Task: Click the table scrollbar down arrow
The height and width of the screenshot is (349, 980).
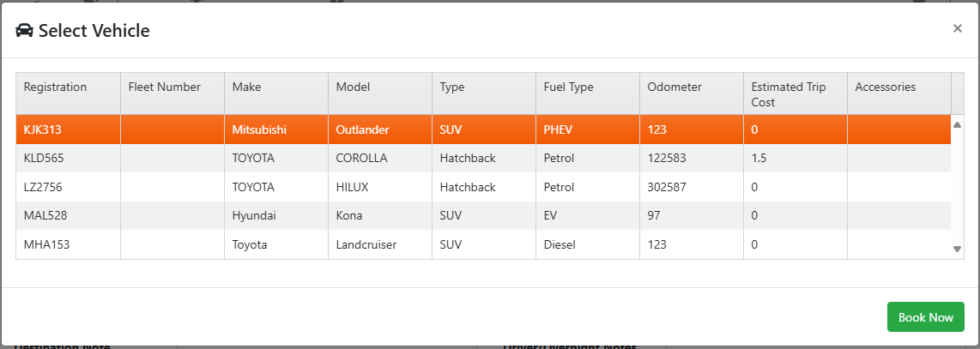Action: click(957, 249)
